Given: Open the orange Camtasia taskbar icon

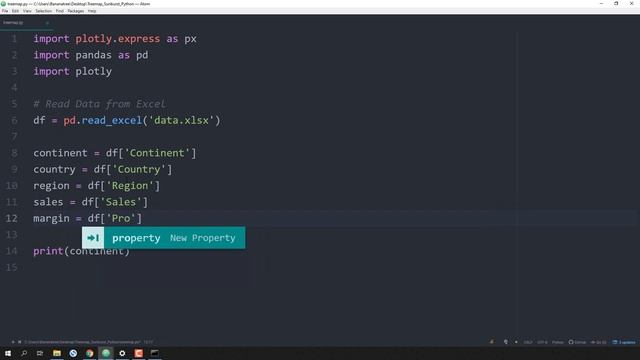Looking at the screenshot, I should click(138, 353).
